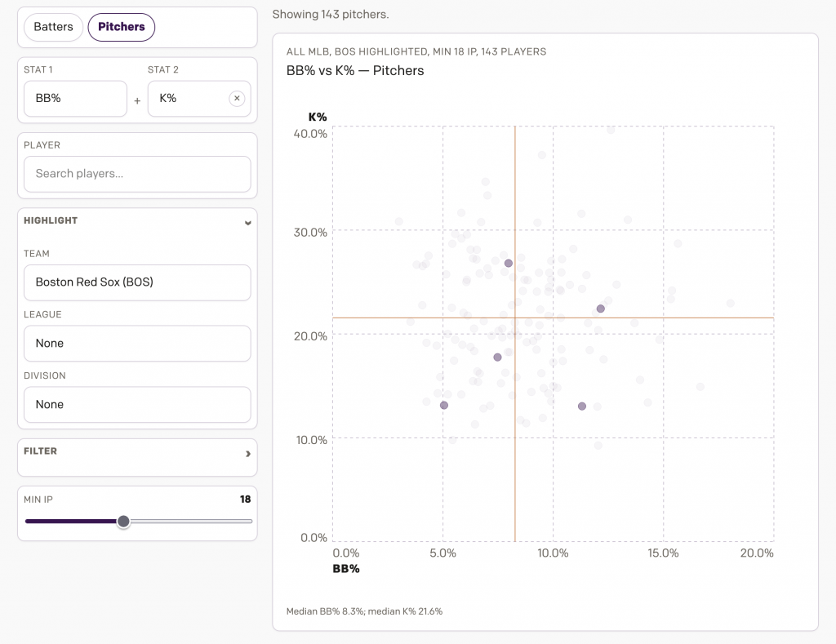The image size is (836, 644).
Task: Open the Stat 1 BB% dropdown
Action: coord(75,99)
